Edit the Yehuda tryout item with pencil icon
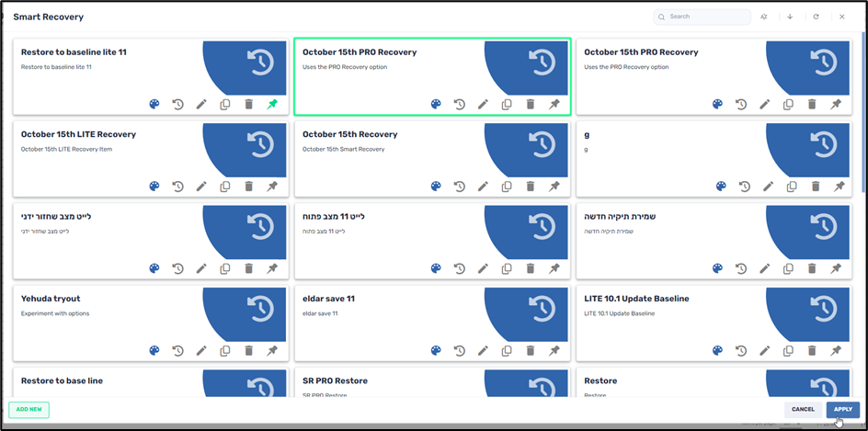The width and height of the screenshot is (868, 431). pos(201,351)
